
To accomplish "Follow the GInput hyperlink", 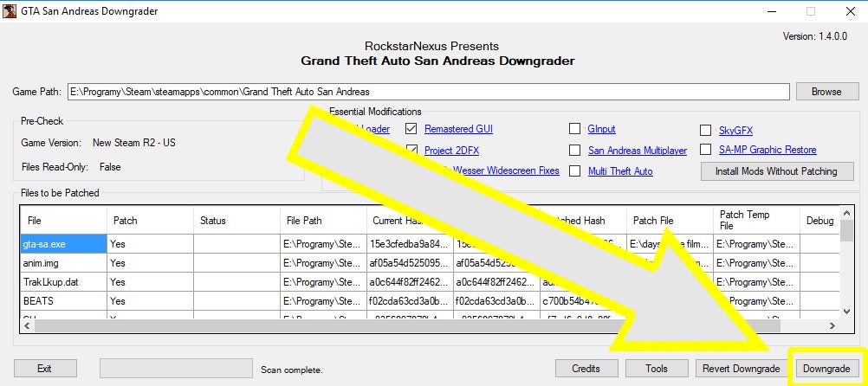I will (x=602, y=129).
